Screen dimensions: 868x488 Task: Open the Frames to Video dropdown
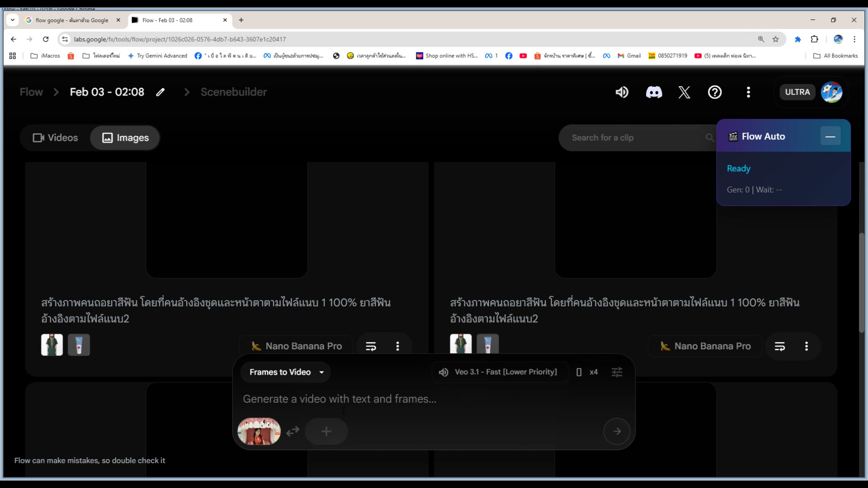click(286, 372)
